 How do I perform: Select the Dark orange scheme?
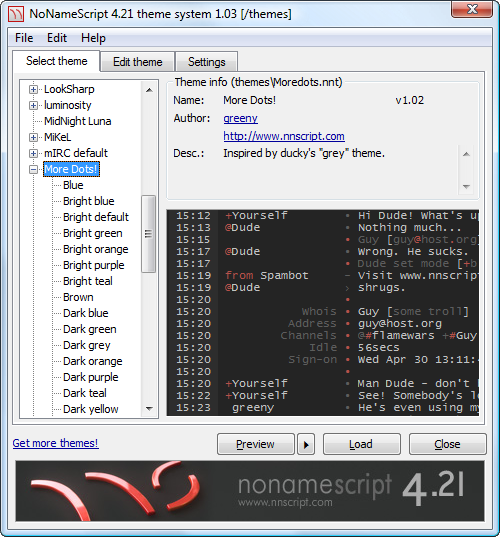[x=93, y=361]
